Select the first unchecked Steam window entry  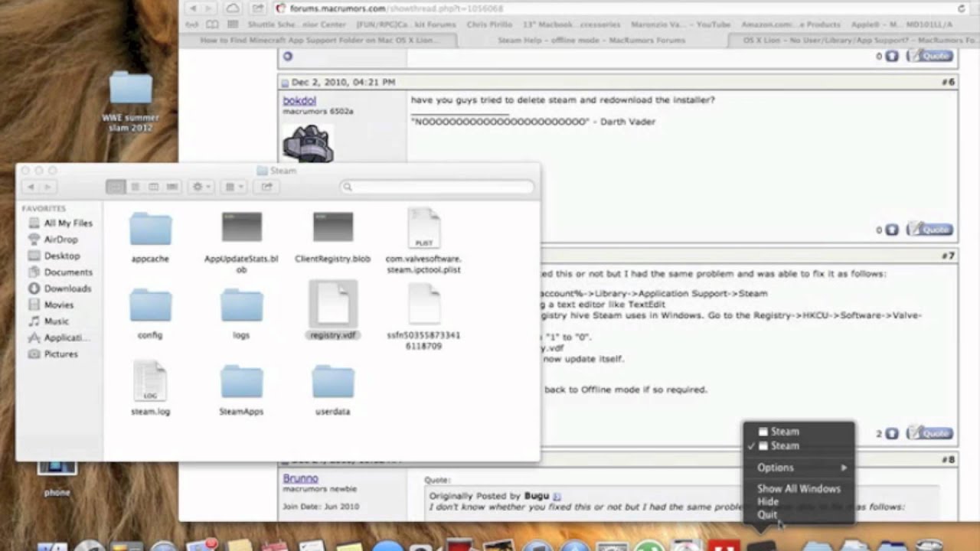pyautogui.click(x=799, y=432)
